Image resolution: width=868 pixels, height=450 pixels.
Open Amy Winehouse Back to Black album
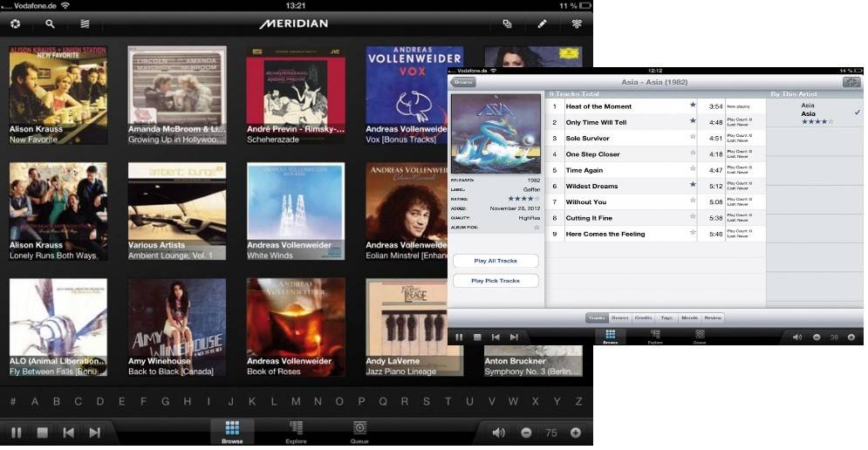pyautogui.click(x=177, y=328)
